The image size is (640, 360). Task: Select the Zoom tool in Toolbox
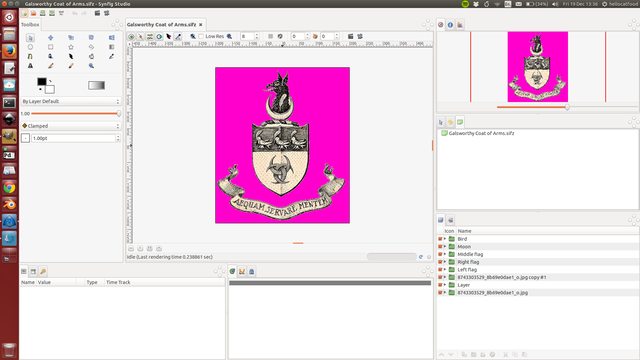click(91, 66)
